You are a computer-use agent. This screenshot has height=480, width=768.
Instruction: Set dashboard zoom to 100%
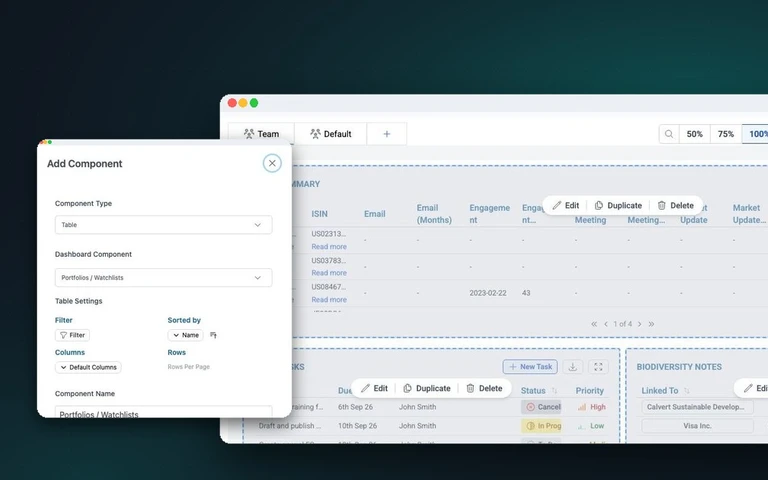click(x=757, y=134)
